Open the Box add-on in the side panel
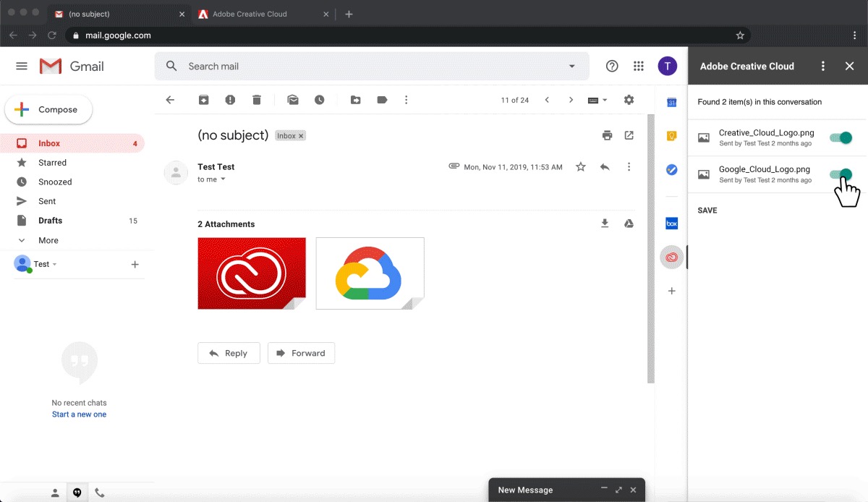This screenshot has height=502, width=868. (x=671, y=224)
